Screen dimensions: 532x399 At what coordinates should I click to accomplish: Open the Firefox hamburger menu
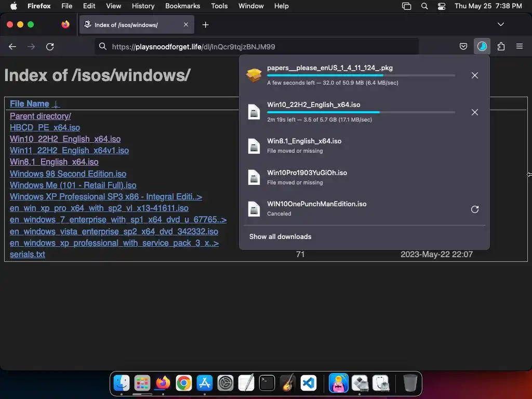519,46
